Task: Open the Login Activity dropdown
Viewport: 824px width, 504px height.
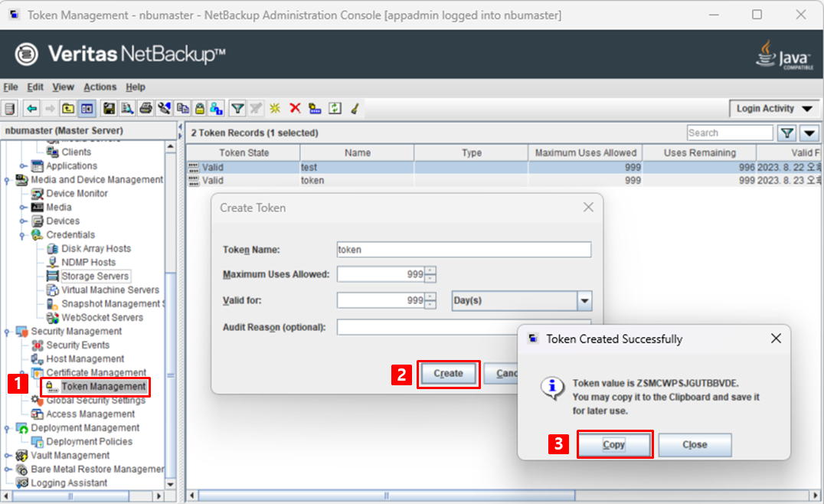Action: (774, 109)
